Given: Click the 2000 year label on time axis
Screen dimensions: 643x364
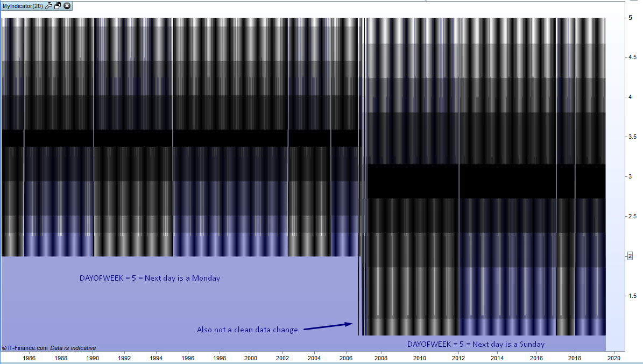Looking at the screenshot, I should 251,358.
